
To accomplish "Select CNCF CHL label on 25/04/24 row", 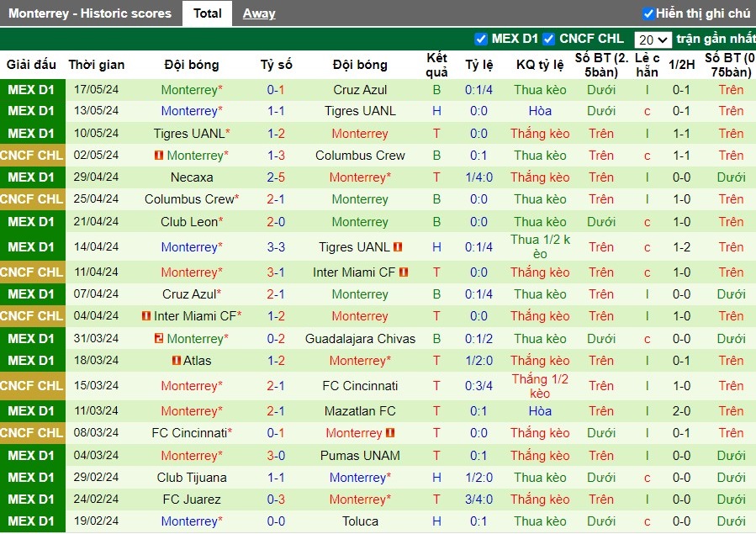I will pyautogui.click(x=32, y=199).
